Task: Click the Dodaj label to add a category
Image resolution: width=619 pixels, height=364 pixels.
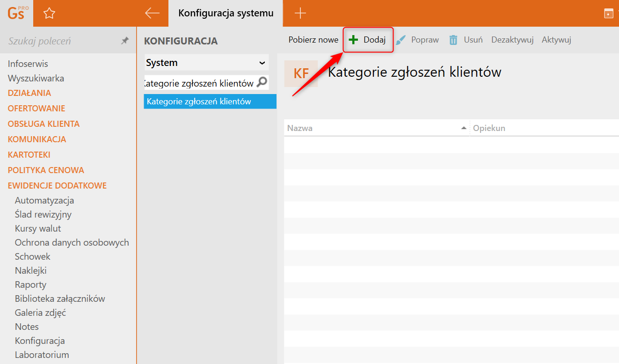Action: [375, 40]
